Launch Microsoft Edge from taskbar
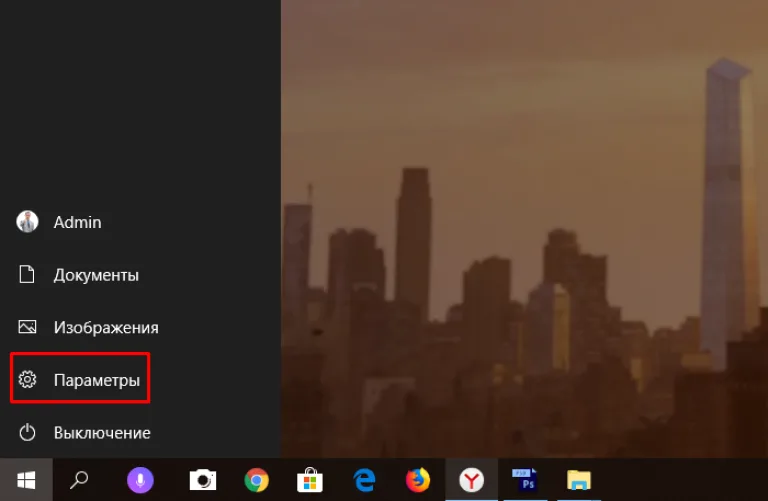This screenshot has width=768, height=501. click(x=364, y=480)
